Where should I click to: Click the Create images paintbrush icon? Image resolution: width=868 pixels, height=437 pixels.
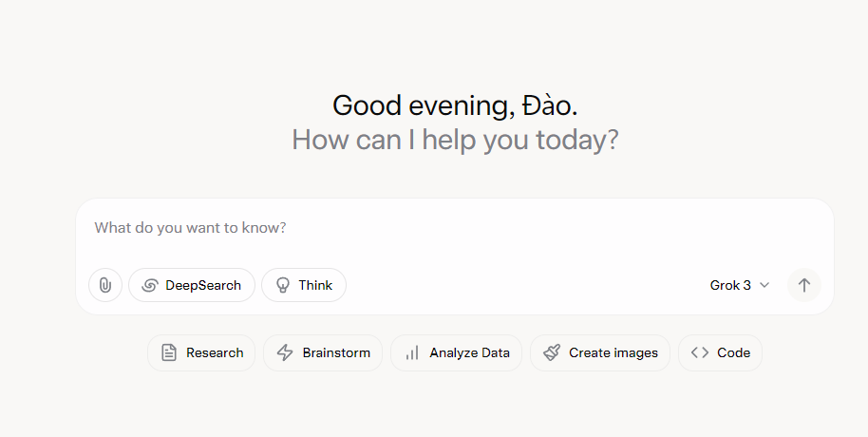[552, 352]
